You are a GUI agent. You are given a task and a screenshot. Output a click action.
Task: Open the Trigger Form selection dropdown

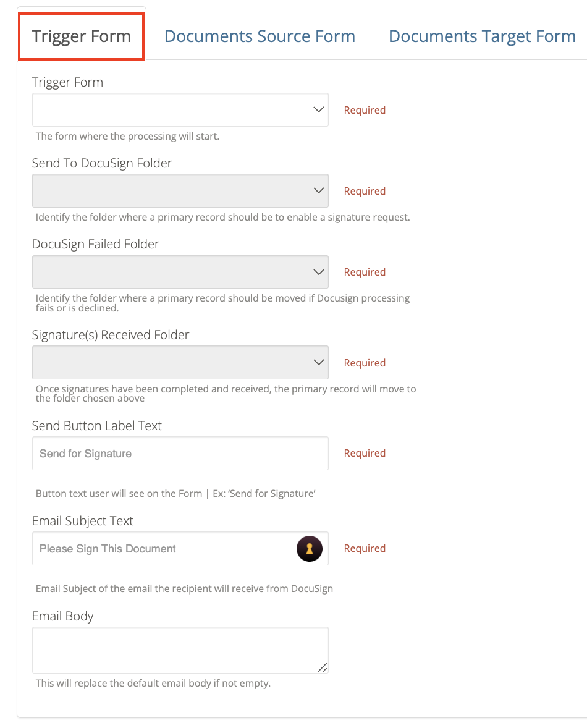coord(179,109)
